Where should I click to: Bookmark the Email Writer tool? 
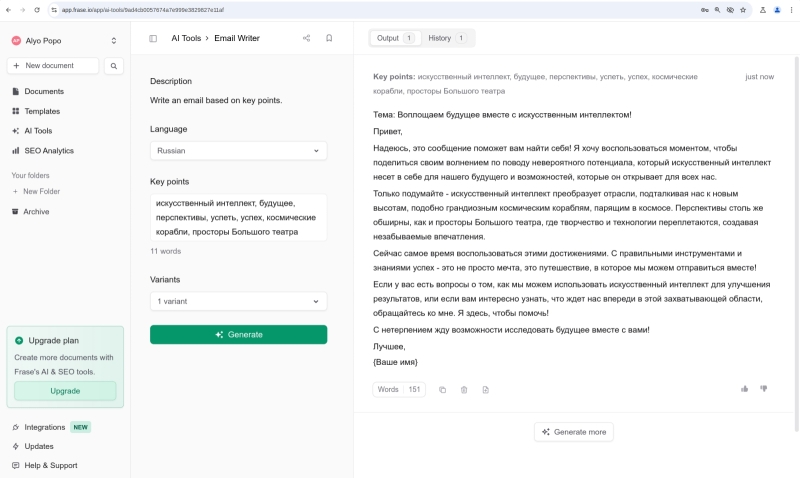[x=329, y=38]
